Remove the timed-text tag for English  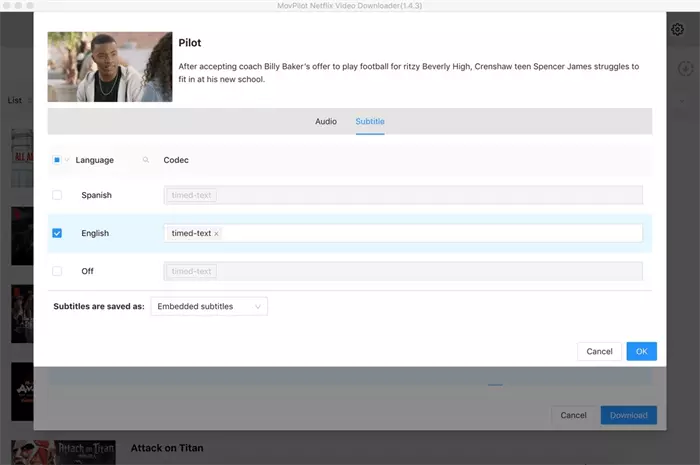coord(217,233)
